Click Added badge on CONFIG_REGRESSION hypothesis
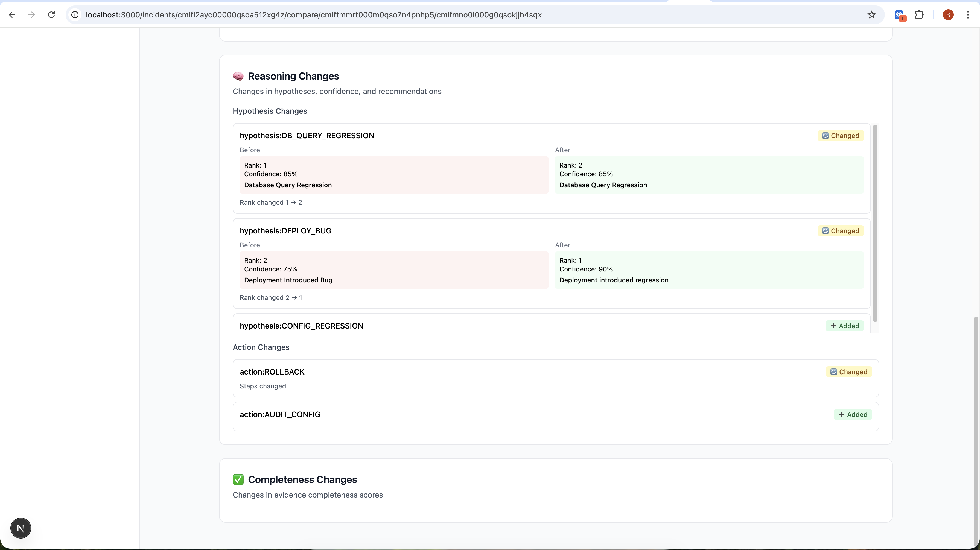 click(x=845, y=326)
